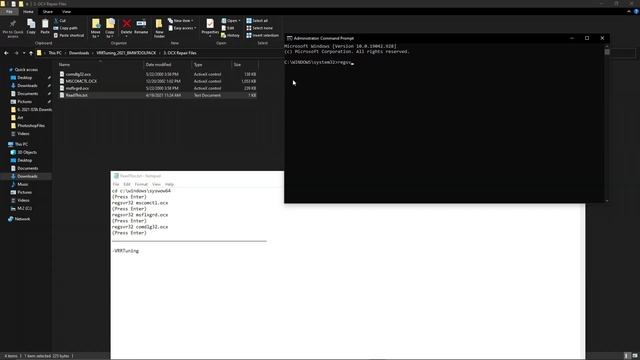The height and width of the screenshot is (360, 640).
Task: Open the recent locations dropdown arrow
Action: point(24,53)
